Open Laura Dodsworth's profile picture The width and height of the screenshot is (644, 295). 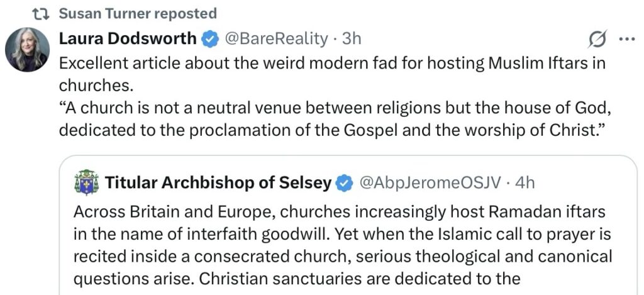(x=28, y=50)
